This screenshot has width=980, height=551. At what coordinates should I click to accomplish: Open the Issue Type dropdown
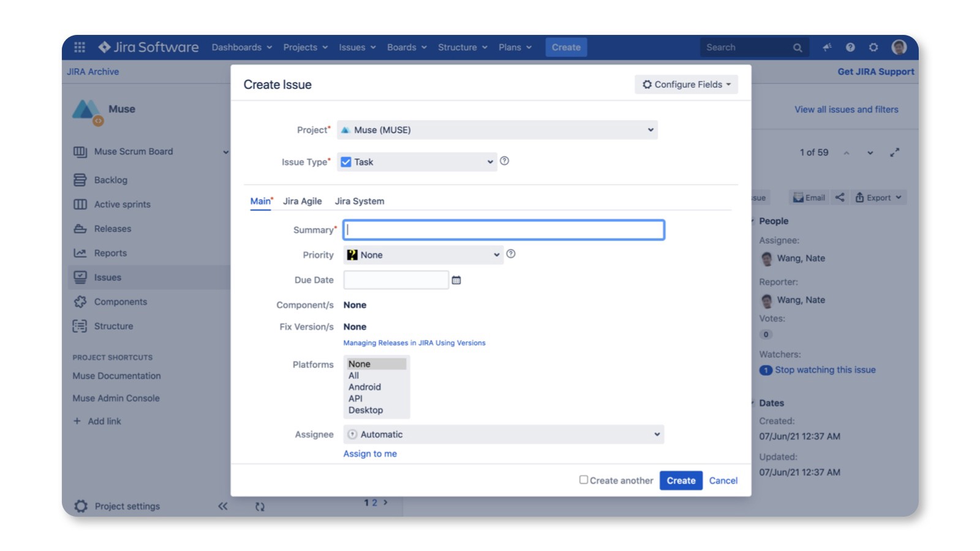click(417, 162)
